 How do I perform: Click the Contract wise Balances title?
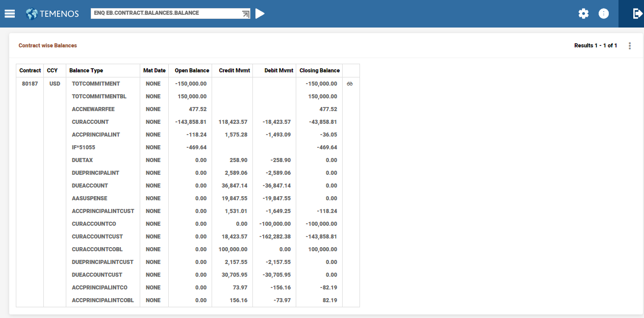48,45
